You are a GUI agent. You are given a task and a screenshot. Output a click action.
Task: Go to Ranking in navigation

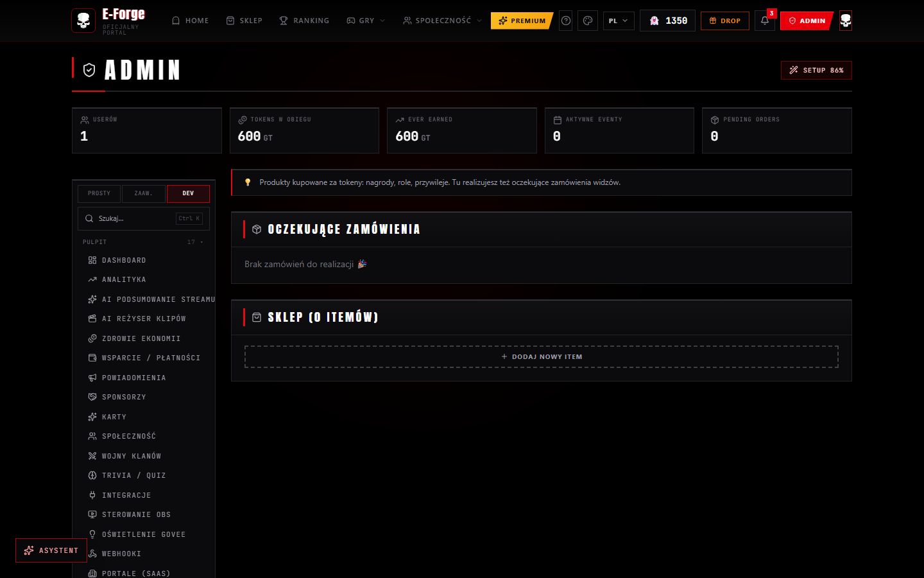point(304,21)
